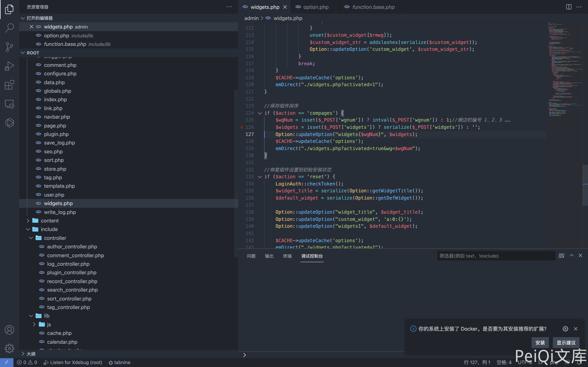Open the Source Control view
The image size is (588, 367).
(x=9, y=47)
